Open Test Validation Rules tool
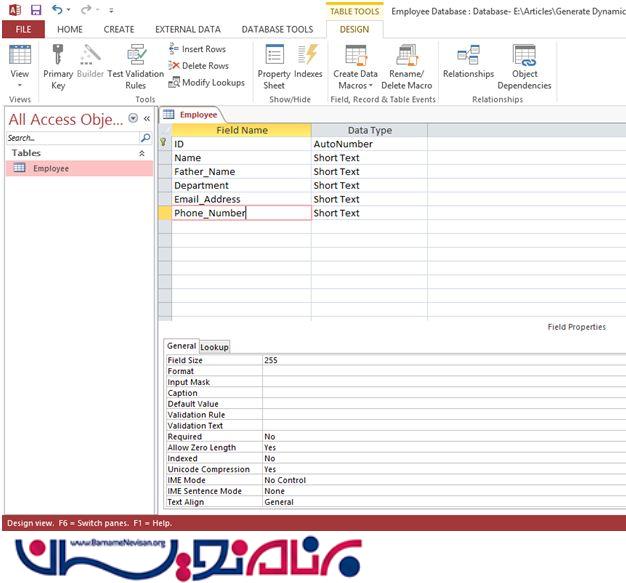626x583 pixels. pyautogui.click(x=135, y=56)
